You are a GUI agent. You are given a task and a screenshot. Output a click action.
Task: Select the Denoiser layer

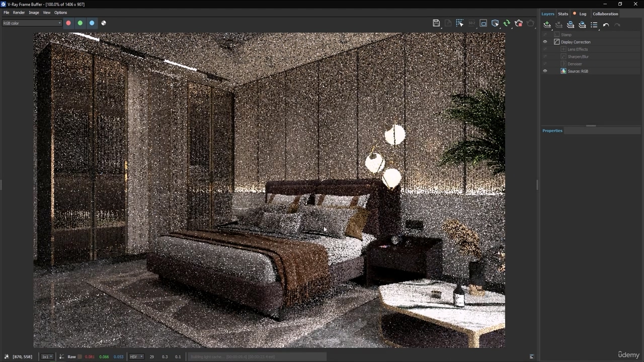coord(575,64)
